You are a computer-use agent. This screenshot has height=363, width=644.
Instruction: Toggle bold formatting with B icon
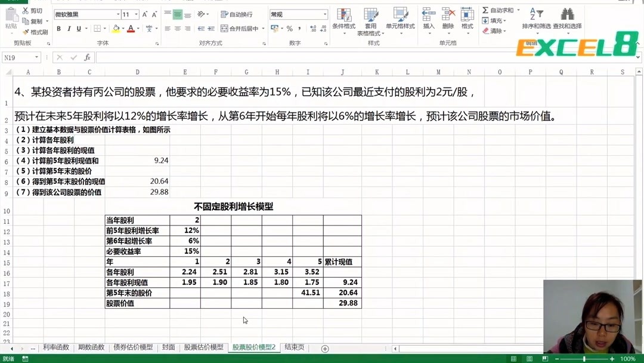click(x=59, y=28)
